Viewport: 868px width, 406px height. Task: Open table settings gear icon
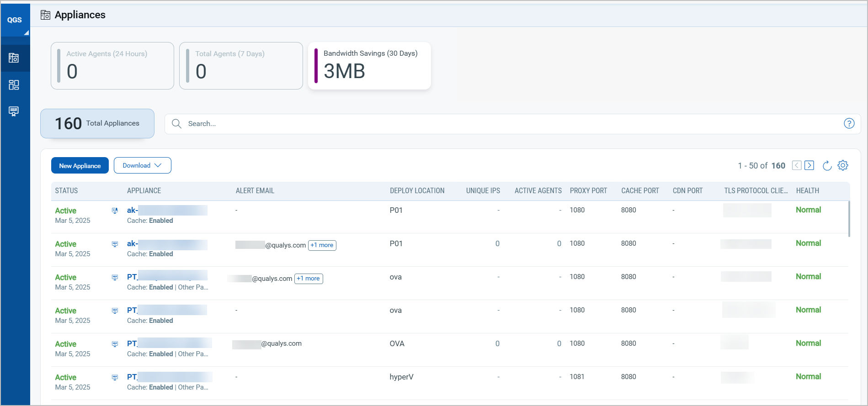tap(843, 165)
